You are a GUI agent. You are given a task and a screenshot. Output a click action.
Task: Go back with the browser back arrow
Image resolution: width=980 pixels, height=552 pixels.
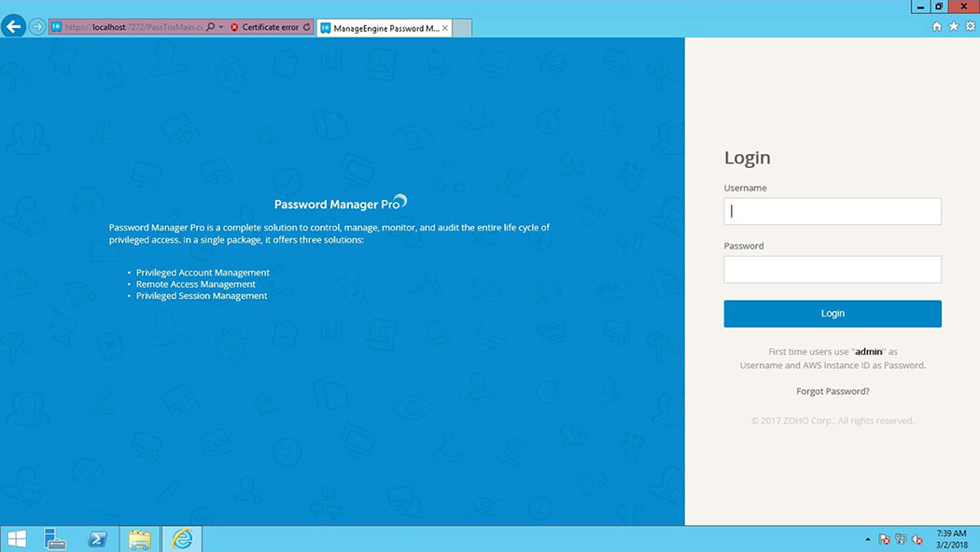coord(14,26)
